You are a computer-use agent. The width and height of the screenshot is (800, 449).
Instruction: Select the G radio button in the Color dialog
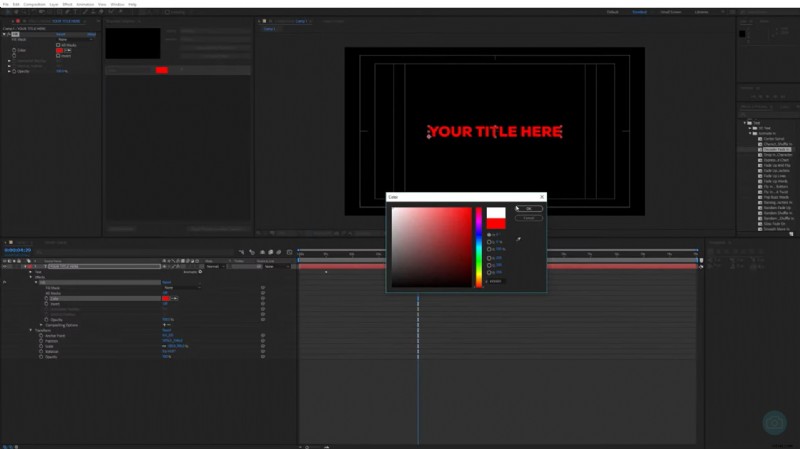point(489,265)
